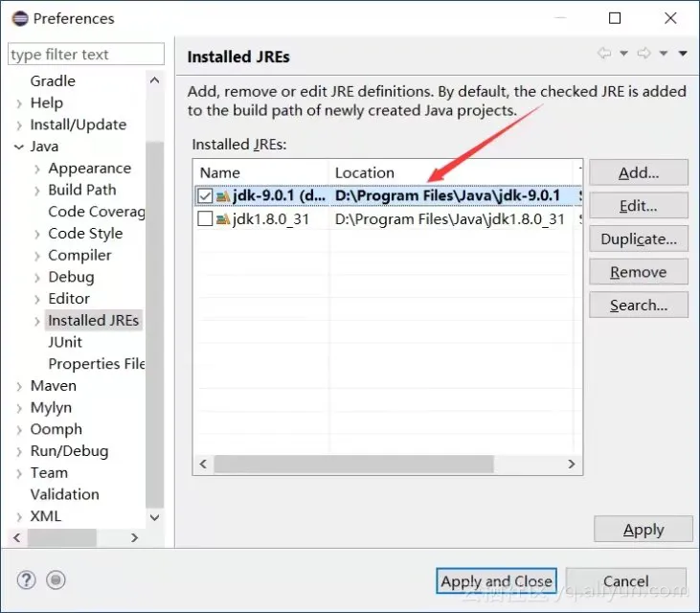Click the tree horizontal scroll left arrow

17,537
